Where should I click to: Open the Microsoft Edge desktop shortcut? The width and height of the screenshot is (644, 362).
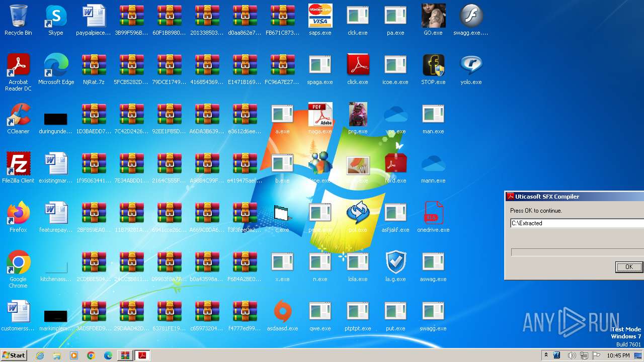tap(56, 65)
